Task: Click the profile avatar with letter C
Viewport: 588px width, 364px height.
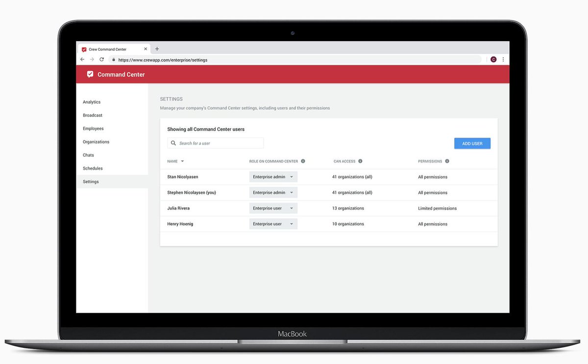Action: [493, 59]
